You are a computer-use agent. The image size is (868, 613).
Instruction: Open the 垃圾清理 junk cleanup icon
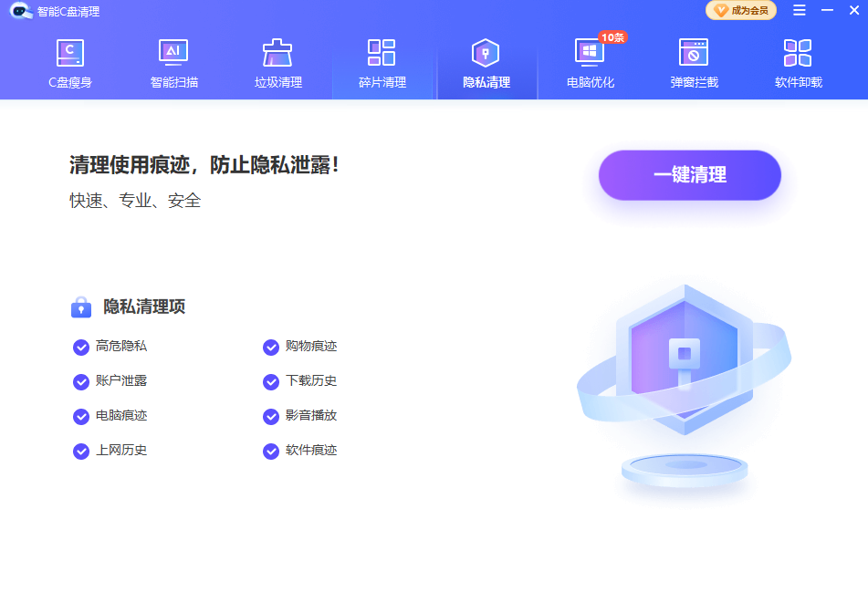277,53
